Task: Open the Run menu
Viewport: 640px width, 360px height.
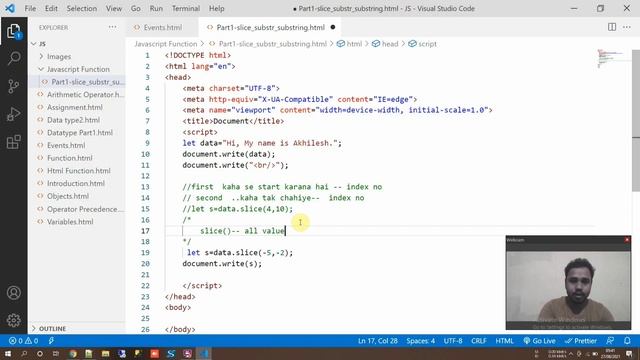Action: coord(156,8)
